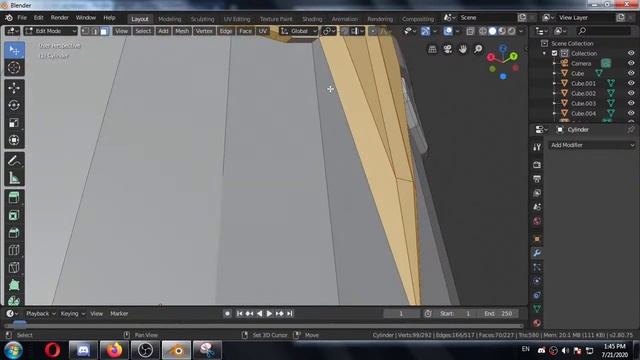Open shading options dropdown arrow
Image resolution: width=640 pixels, height=360 pixels.
coord(521,31)
